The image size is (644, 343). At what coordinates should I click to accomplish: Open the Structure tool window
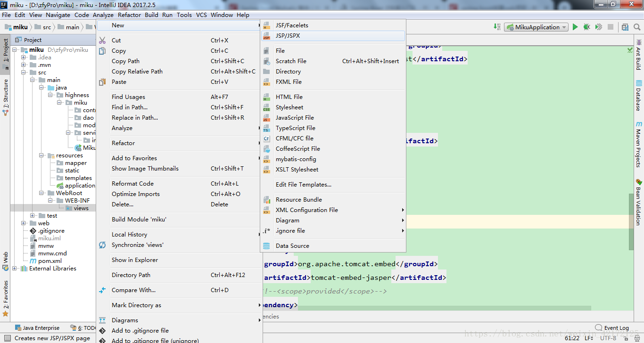[x=5, y=98]
